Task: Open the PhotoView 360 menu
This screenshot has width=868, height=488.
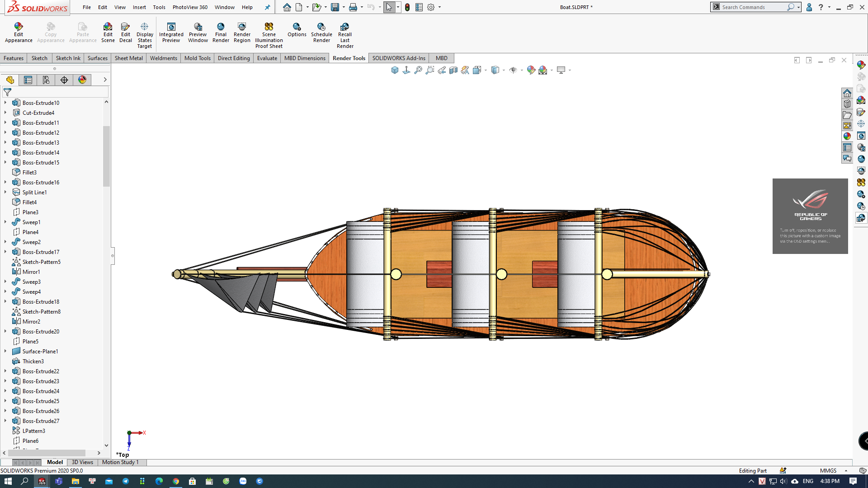Action: click(x=190, y=7)
